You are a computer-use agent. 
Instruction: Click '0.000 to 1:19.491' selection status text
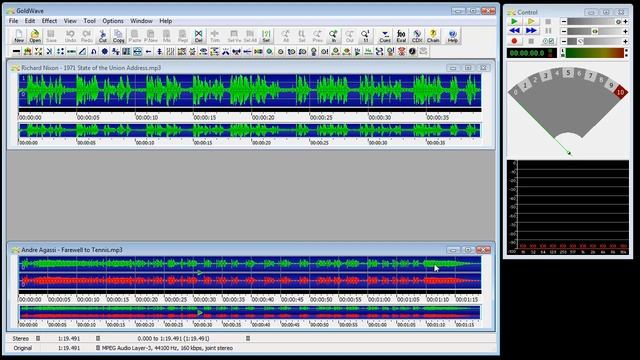point(173,338)
